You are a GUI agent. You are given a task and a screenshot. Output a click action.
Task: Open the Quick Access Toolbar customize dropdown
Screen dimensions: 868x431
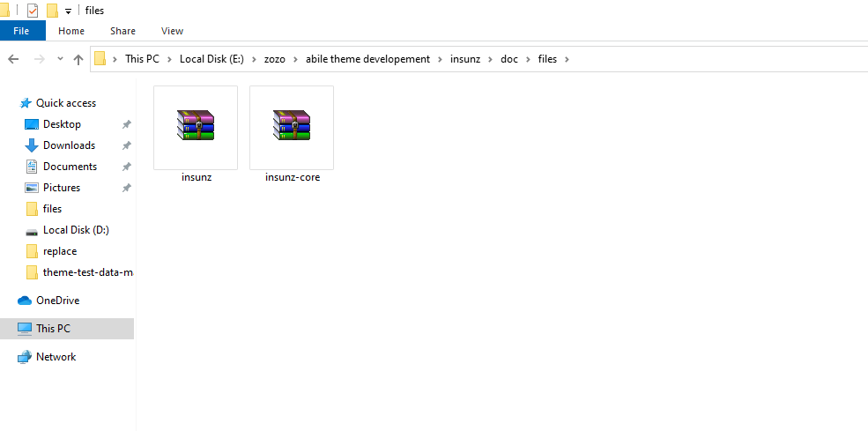click(68, 11)
